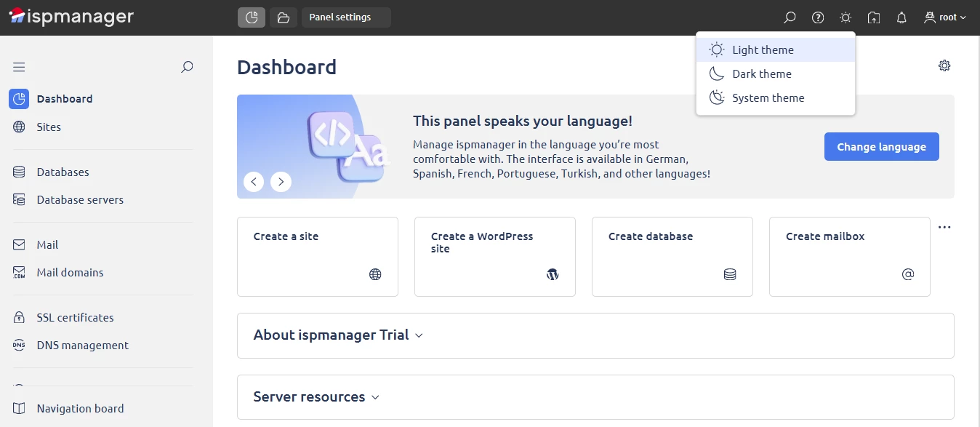Open help via the question mark icon
Screen dimensions: 980x427
[817, 17]
